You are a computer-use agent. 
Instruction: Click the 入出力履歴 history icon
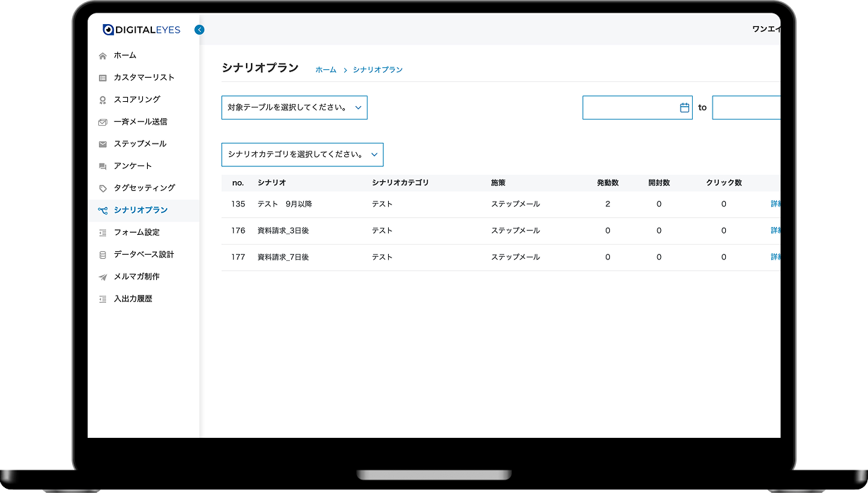103,298
